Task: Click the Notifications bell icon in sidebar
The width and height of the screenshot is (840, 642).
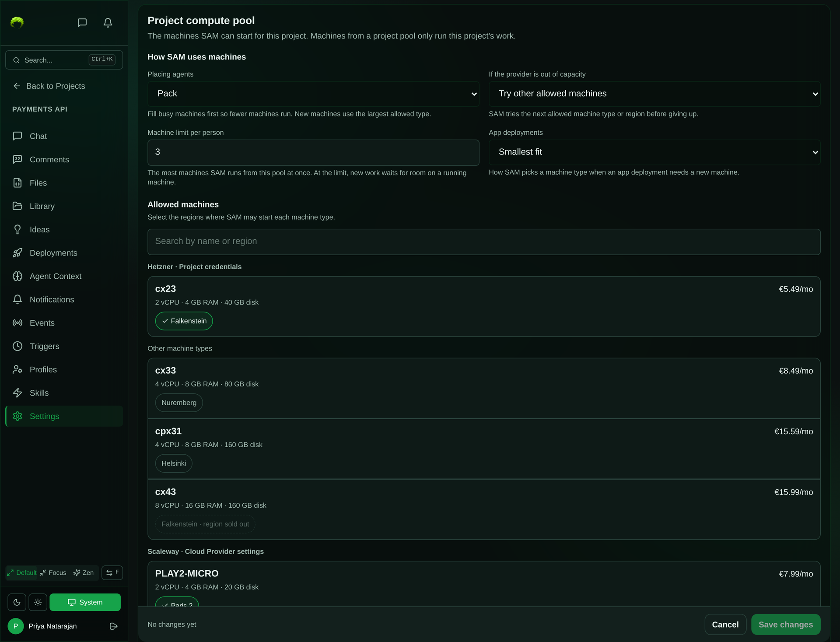Action: tap(17, 299)
